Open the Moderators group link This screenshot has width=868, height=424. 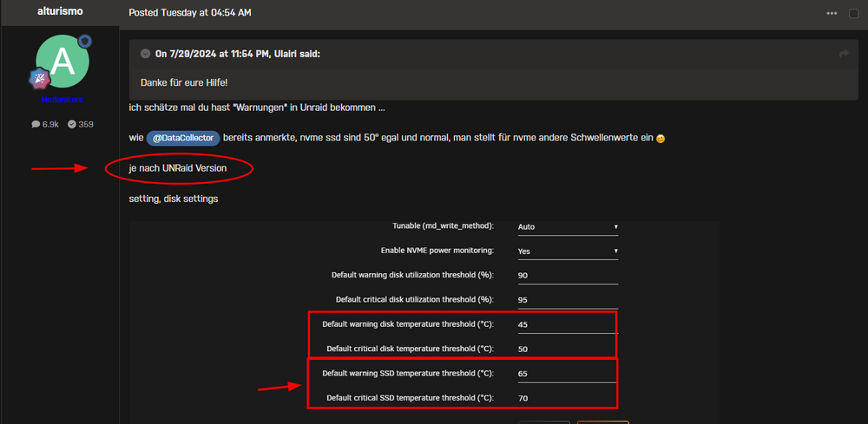[62, 100]
